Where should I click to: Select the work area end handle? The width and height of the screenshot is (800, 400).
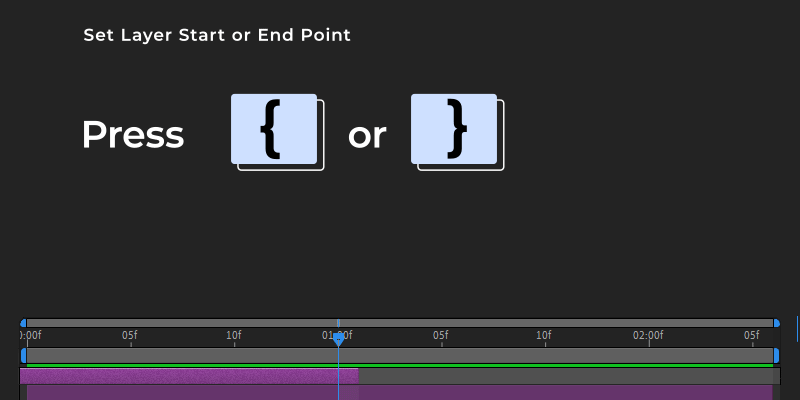[x=777, y=356]
